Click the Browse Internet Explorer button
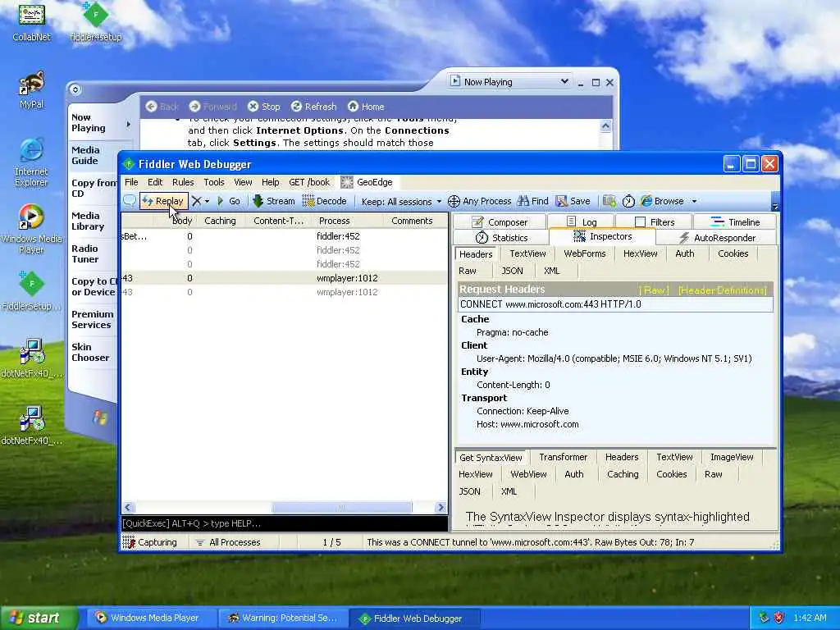The image size is (840, 630). pos(663,202)
